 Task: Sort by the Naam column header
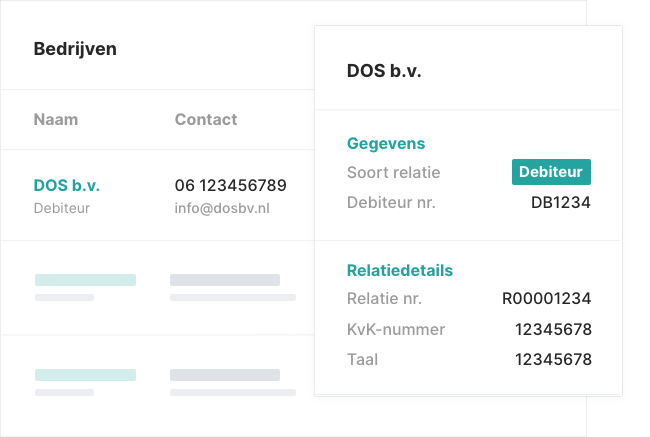coord(56,119)
